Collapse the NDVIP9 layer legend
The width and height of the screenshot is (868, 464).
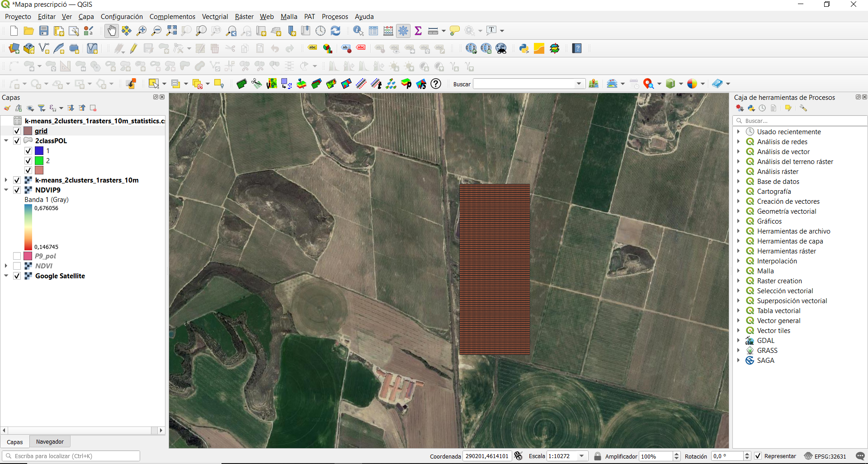click(x=6, y=190)
